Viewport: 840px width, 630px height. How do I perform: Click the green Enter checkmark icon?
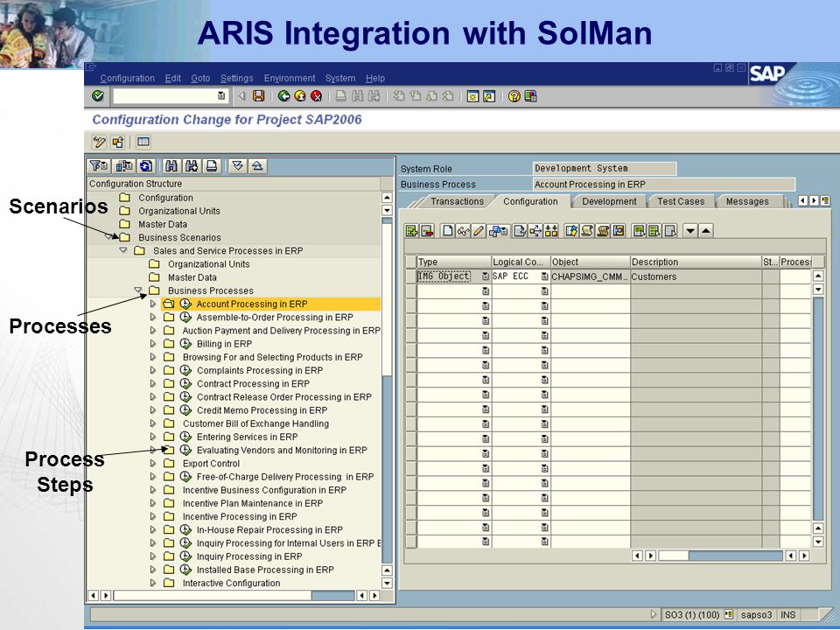point(98,96)
